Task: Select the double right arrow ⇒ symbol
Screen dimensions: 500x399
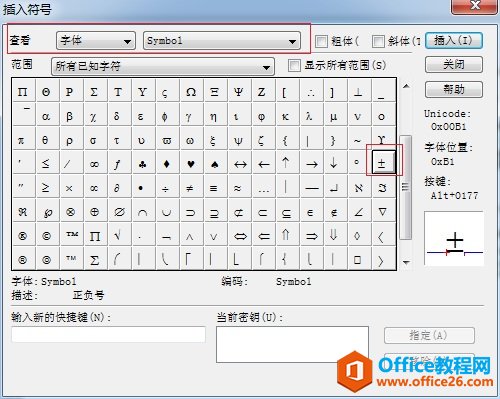Action: click(311, 236)
